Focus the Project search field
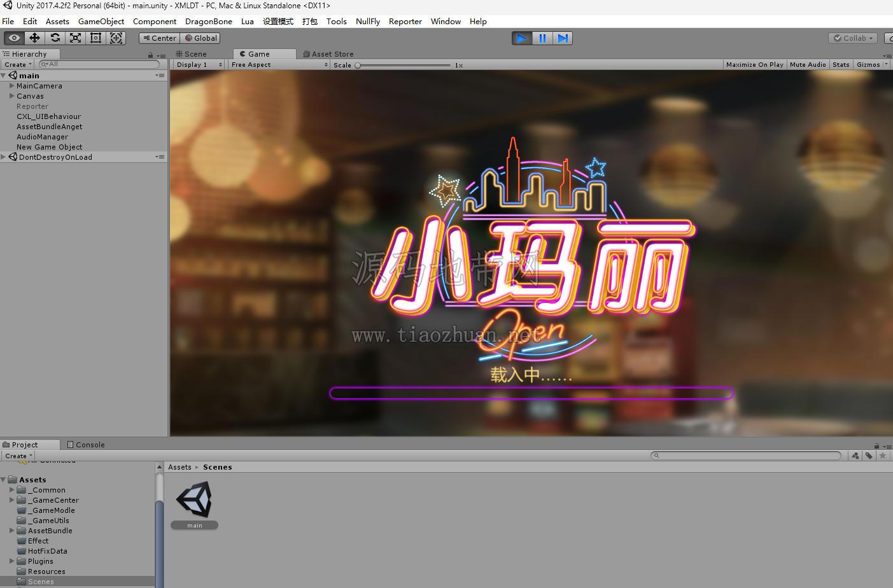Image resolution: width=893 pixels, height=588 pixels. click(x=746, y=456)
